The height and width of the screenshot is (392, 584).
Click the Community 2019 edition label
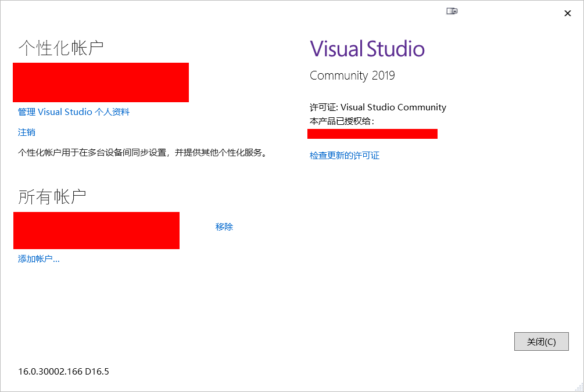(352, 75)
